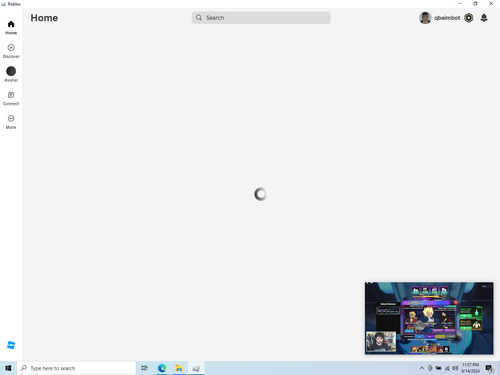Open the More menu in the sidebar
This screenshot has height=375, width=500.
(11, 122)
